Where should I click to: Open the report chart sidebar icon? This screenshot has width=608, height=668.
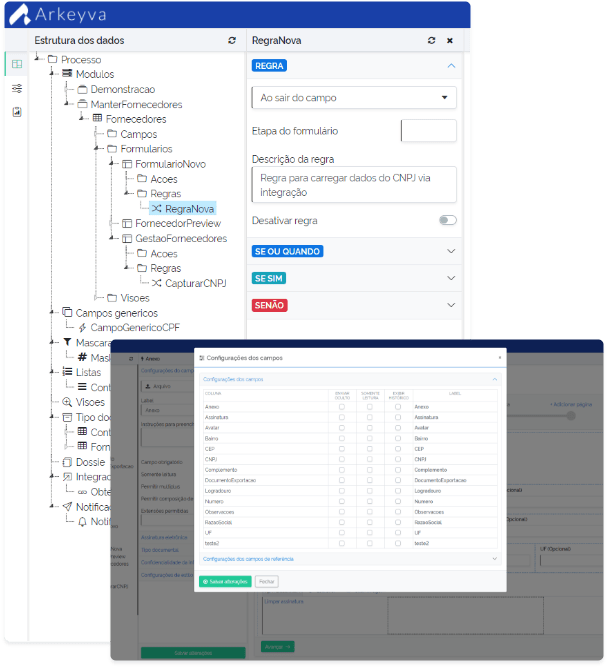point(17,112)
